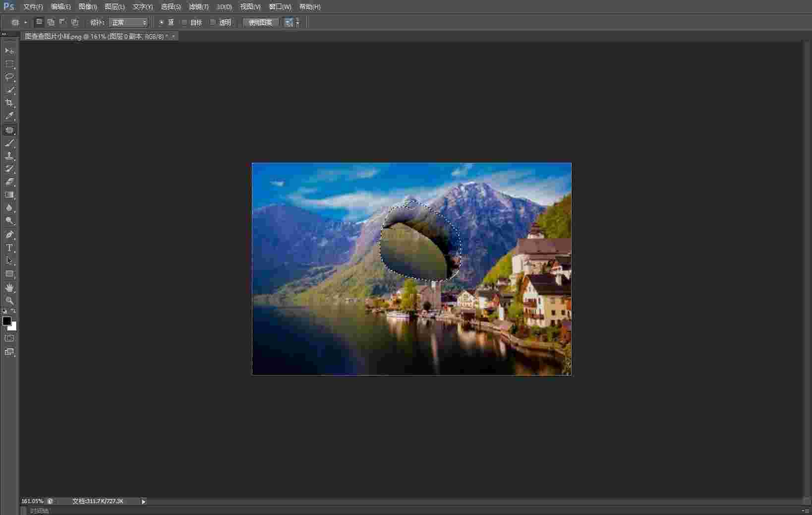Select the Move tool
The width and height of the screenshot is (812, 515).
pyautogui.click(x=9, y=50)
